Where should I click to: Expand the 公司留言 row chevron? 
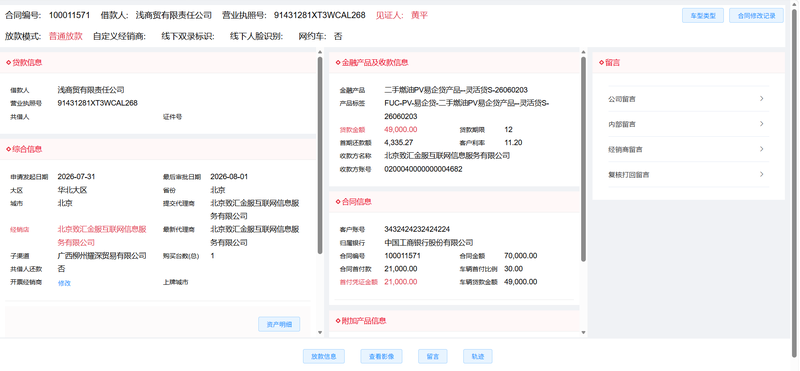pyautogui.click(x=761, y=98)
